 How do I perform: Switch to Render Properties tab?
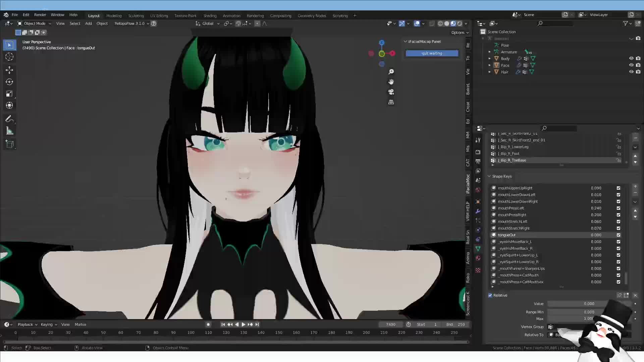(x=478, y=152)
